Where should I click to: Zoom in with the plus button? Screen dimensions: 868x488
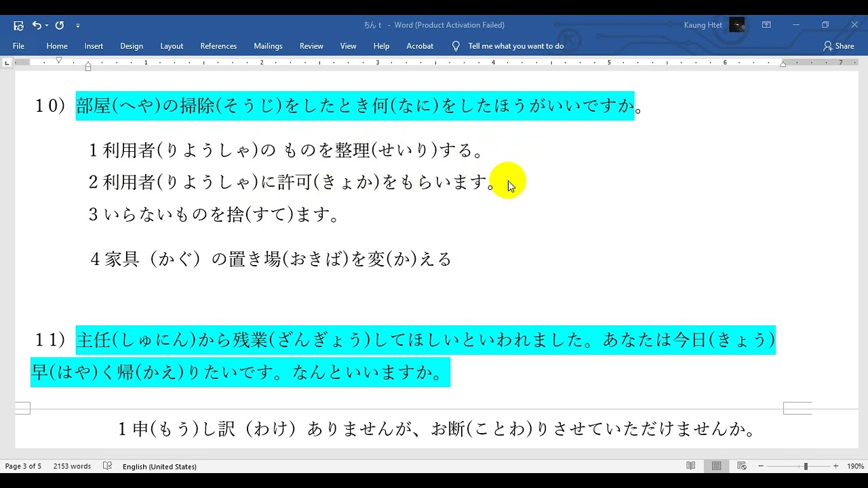[x=835, y=466]
